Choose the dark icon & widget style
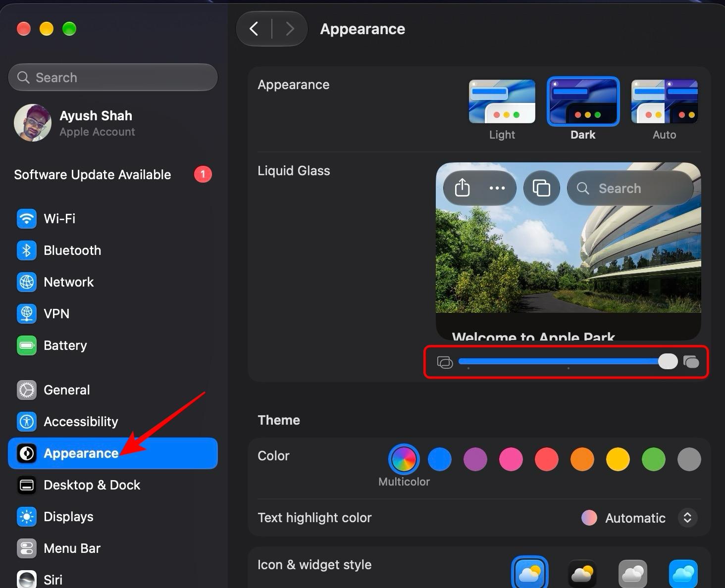Screen dimensions: 725x588 pos(582,574)
